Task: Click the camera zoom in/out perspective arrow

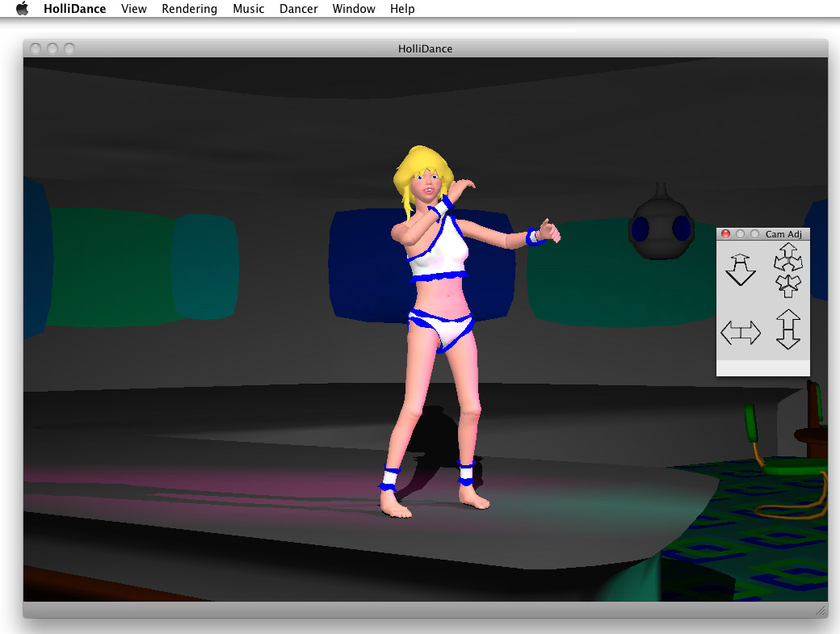Action: 741,270
